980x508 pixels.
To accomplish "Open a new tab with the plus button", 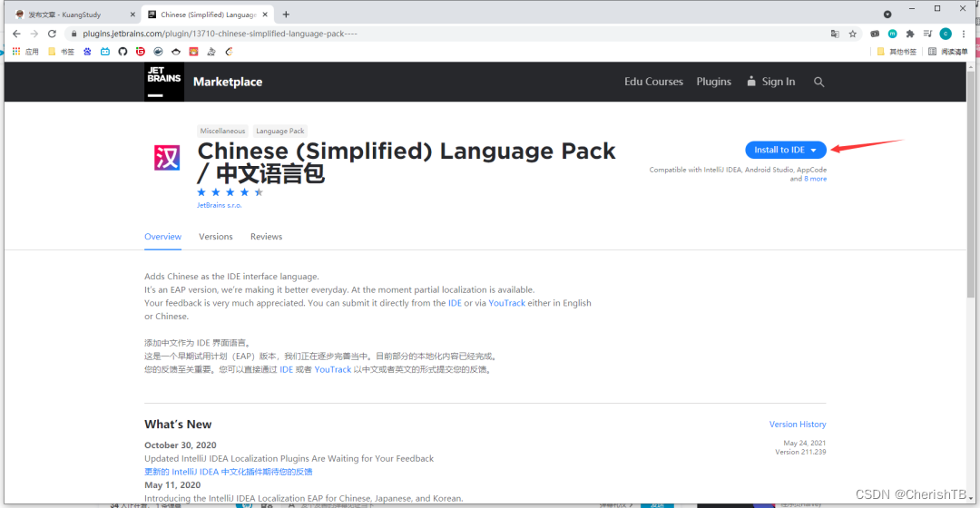I will tap(286, 15).
